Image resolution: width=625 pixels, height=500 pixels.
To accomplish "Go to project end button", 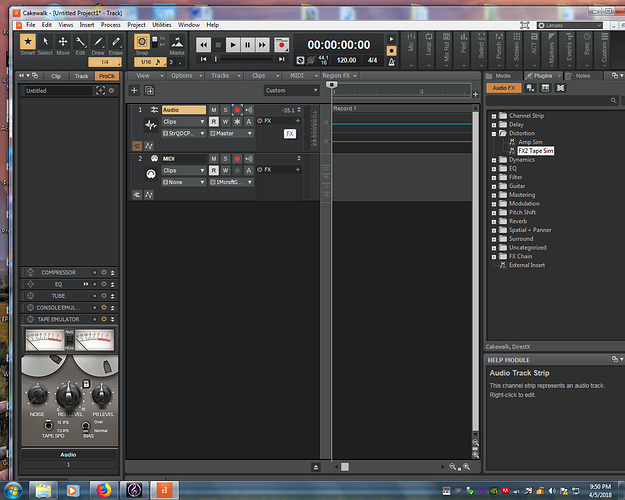I will click(281, 59).
